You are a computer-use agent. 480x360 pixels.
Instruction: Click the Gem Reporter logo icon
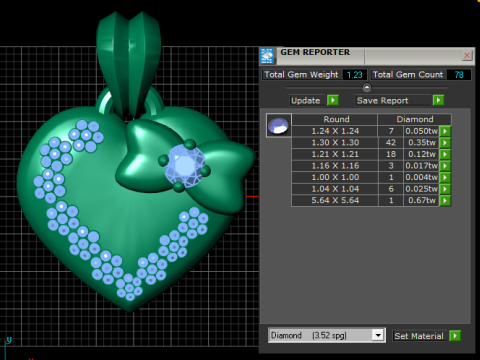point(267,56)
